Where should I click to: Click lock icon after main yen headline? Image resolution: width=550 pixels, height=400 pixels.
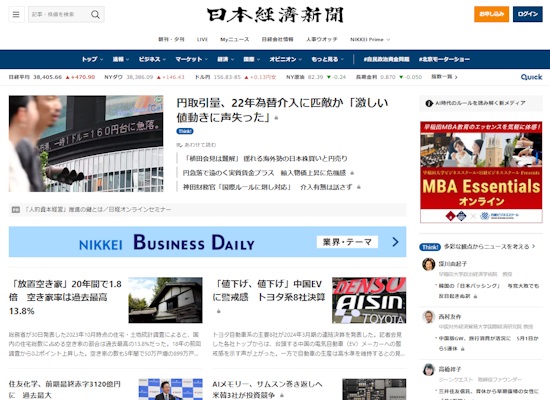276,118
